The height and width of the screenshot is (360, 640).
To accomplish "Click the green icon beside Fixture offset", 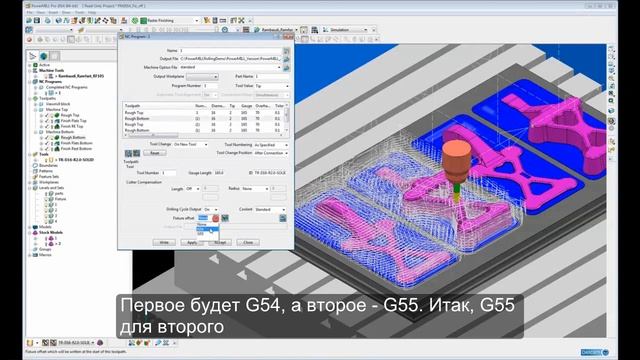I will pyautogui.click(x=225, y=219).
